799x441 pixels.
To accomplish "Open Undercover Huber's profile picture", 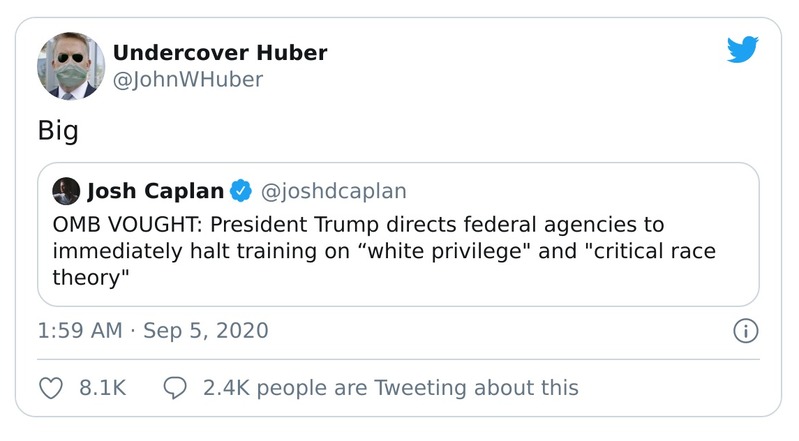I will (x=71, y=66).
